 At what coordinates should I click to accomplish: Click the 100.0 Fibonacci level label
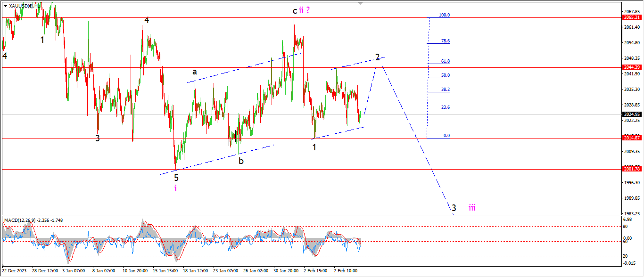pyautogui.click(x=444, y=15)
